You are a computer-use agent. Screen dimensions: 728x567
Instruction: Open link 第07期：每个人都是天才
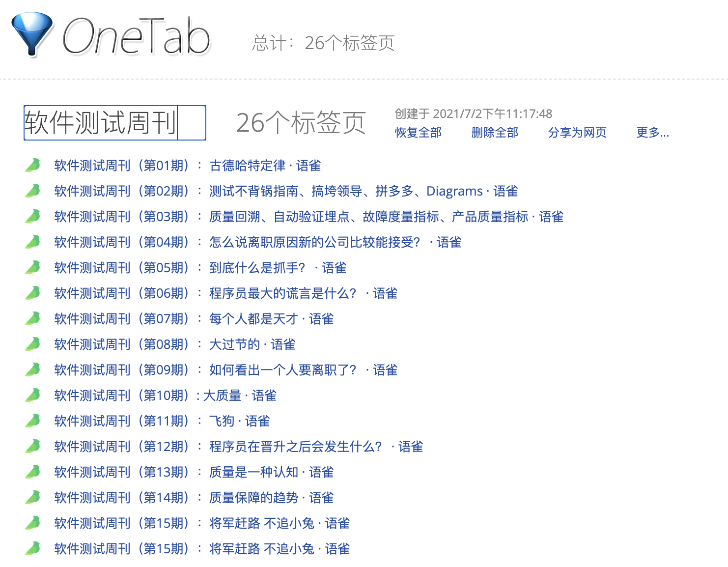(194, 319)
